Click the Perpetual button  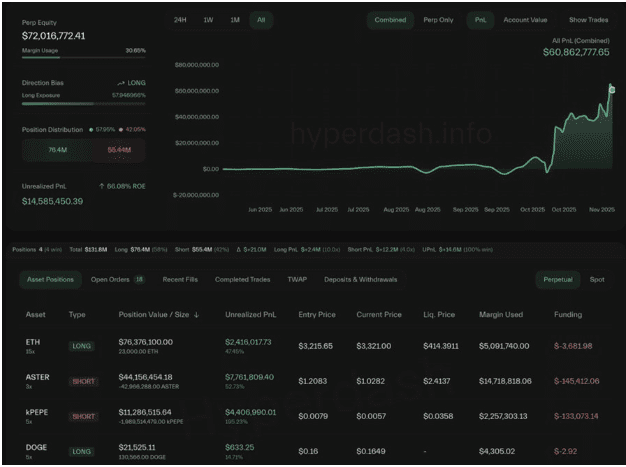pos(557,279)
